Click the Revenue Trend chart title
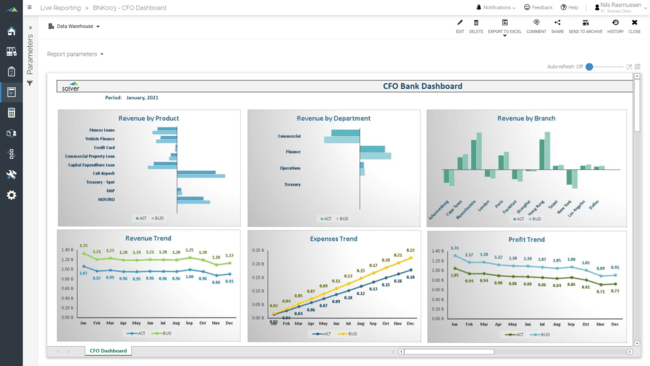This screenshot has width=650, height=366. point(148,238)
